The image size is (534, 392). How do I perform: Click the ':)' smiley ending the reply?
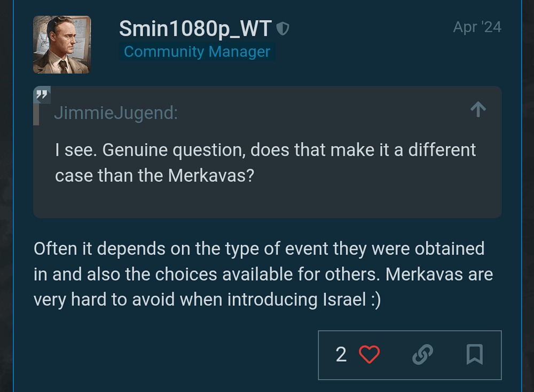click(375, 299)
